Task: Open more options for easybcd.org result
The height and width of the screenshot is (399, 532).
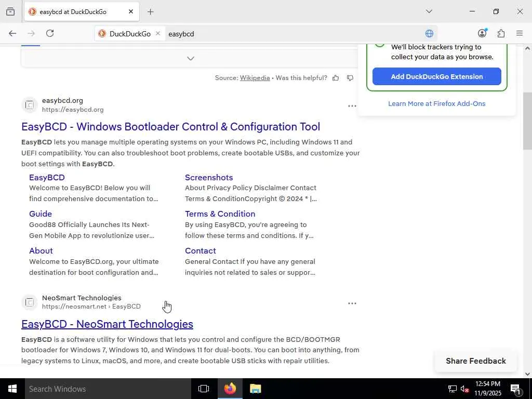Action: click(352, 106)
